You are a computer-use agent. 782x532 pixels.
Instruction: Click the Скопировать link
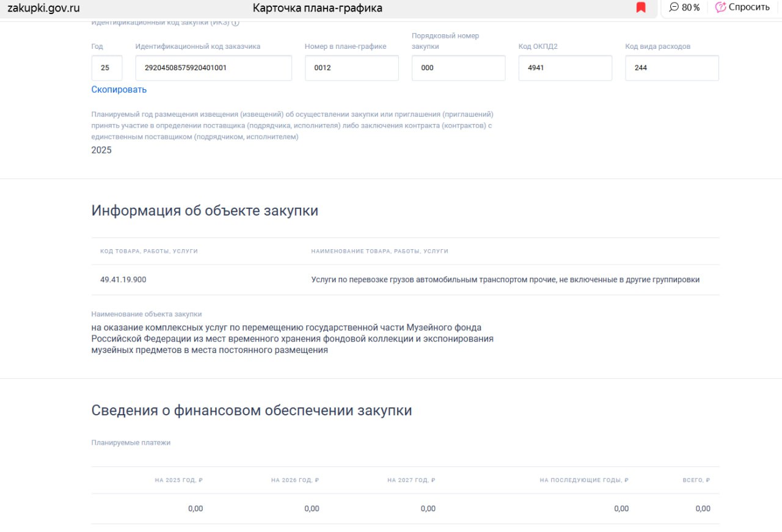(119, 90)
